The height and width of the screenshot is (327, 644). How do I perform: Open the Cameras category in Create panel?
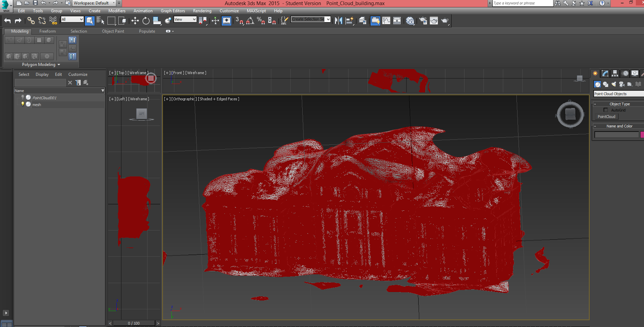(x=622, y=84)
